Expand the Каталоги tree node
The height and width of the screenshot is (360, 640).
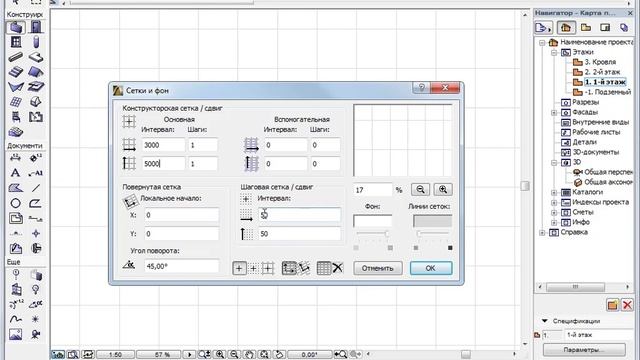pyautogui.click(x=554, y=192)
